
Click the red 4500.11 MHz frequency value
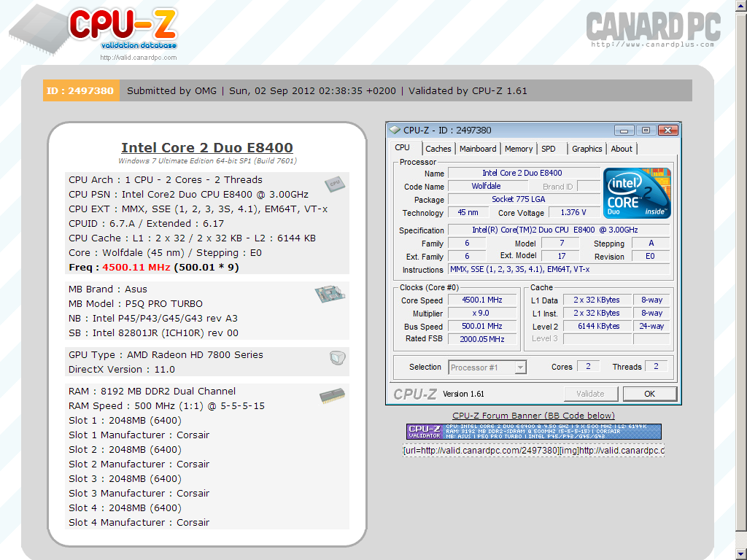[x=136, y=267]
